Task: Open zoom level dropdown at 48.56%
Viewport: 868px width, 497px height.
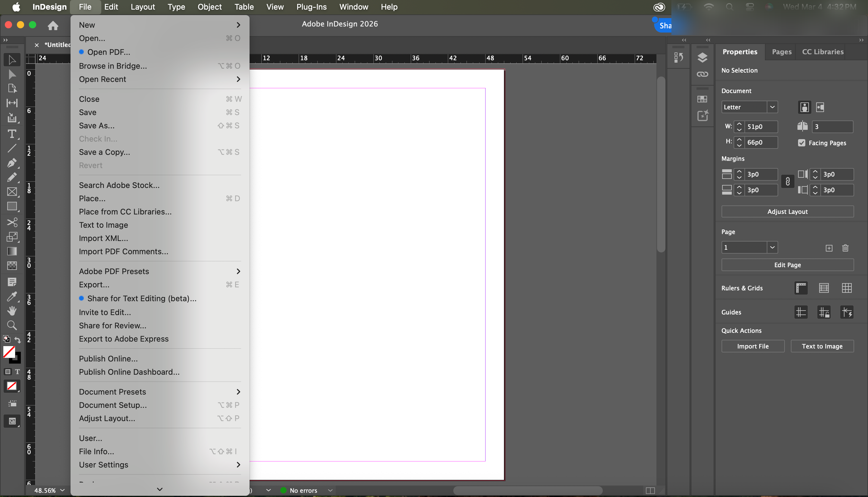Action: pyautogui.click(x=62, y=490)
